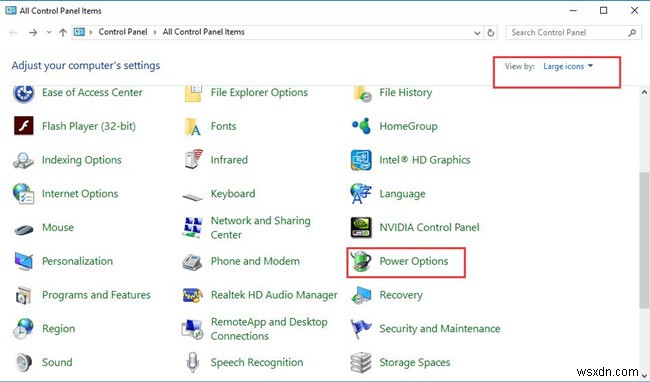Click the search magnifier icon
This screenshot has width=650, height=382.
point(632,32)
